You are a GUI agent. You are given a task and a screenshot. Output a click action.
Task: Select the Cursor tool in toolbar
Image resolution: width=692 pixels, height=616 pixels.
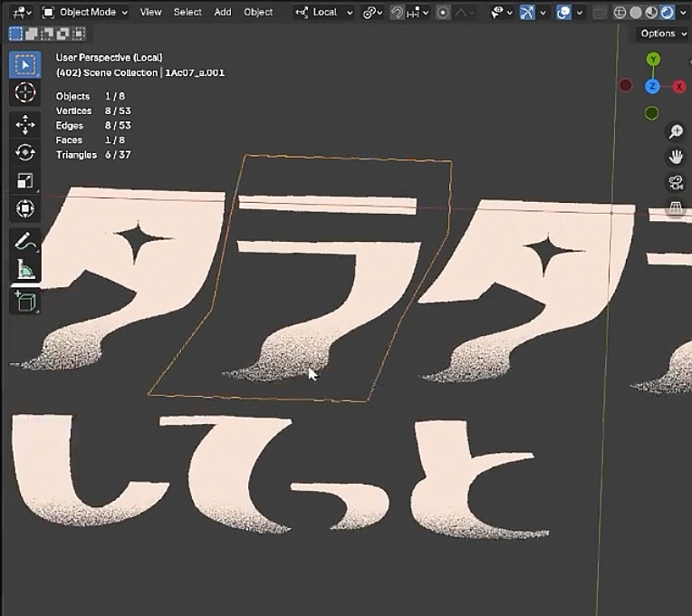[25, 92]
